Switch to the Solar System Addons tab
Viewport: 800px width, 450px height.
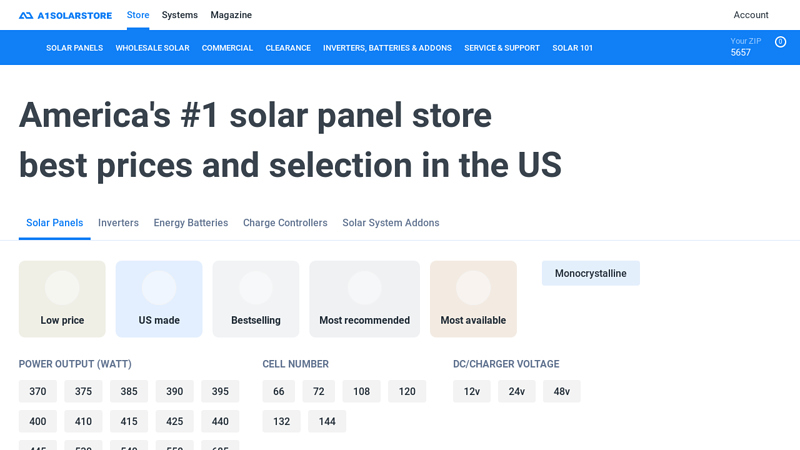[x=391, y=223]
